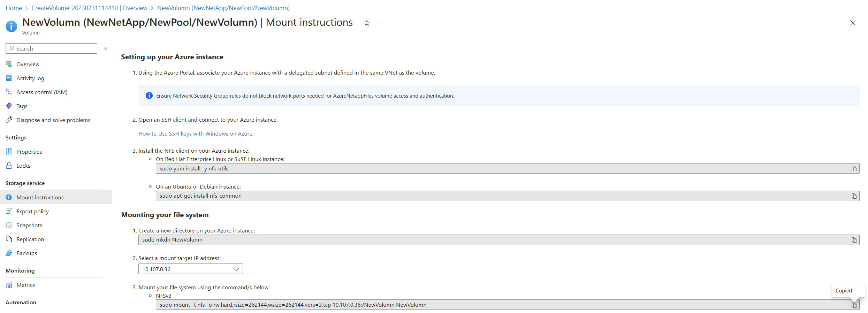Screen dimensions: 868x313
Task: Open NewVolumn breadcrumb link
Action: 223,8
